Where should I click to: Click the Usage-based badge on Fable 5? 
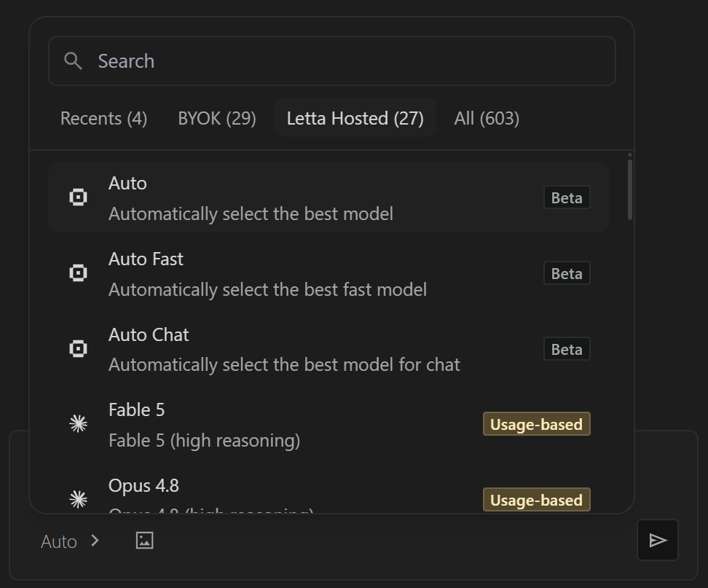(x=536, y=424)
